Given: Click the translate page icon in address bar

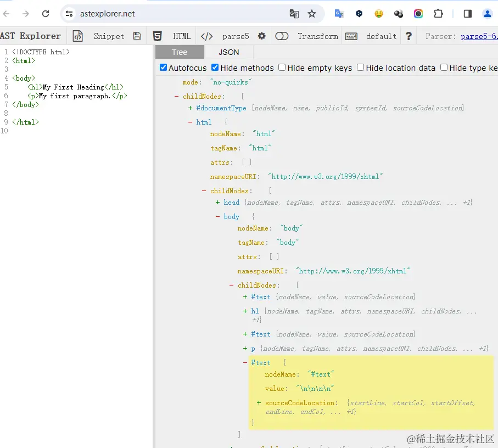Looking at the screenshot, I should click(x=294, y=14).
